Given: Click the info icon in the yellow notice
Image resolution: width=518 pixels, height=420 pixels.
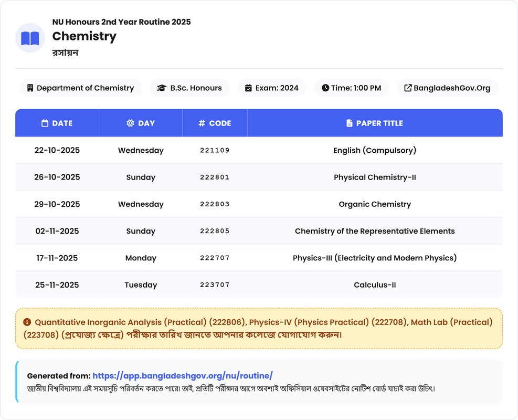Looking at the screenshot, I should tap(27, 322).
